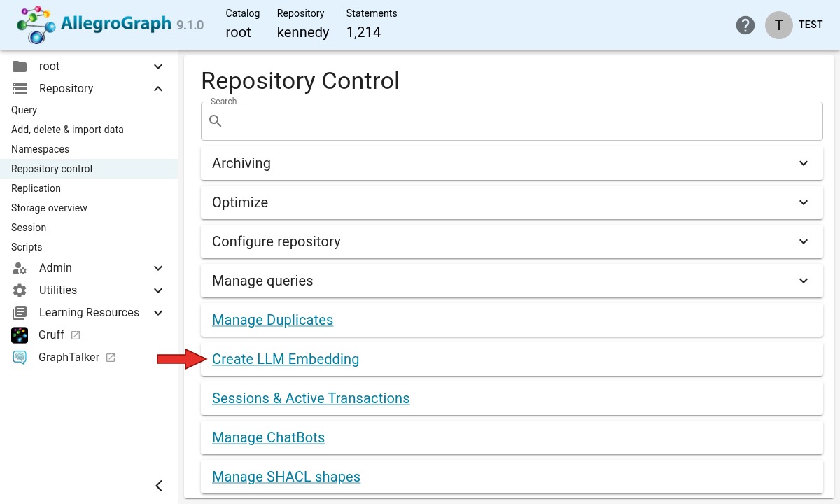Click the Gruff label in sidebar
840x504 pixels.
click(52, 335)
